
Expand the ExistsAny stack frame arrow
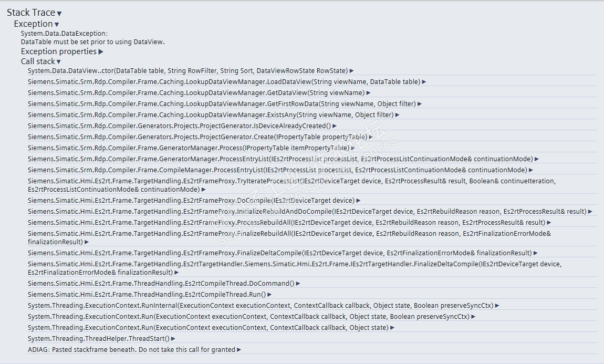coord(398,115)
